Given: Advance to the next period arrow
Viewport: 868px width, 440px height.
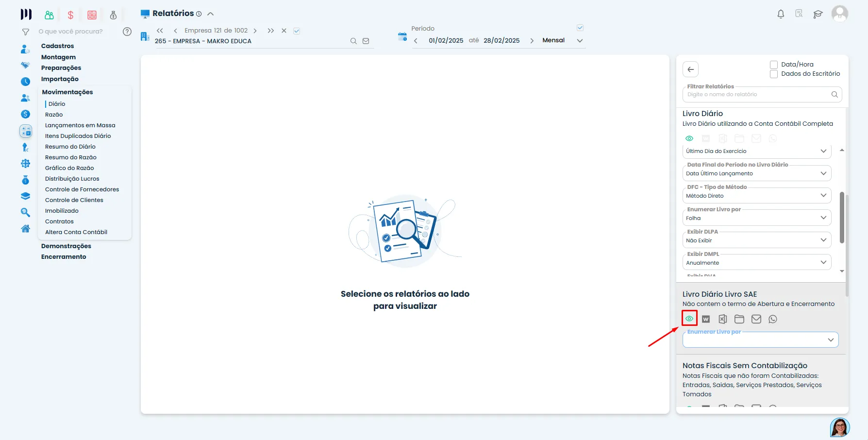Looking at the screenshot, I should pyautogui.click(x=532, y=41).
